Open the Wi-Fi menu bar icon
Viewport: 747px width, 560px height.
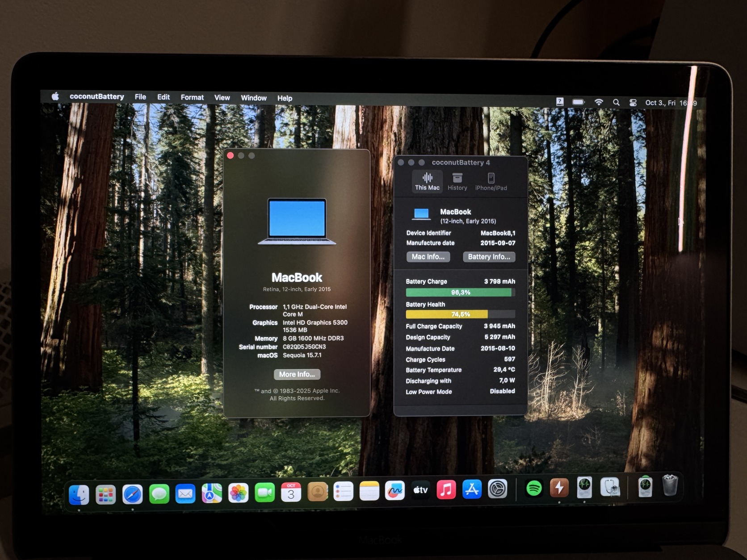tap(599, 102)
